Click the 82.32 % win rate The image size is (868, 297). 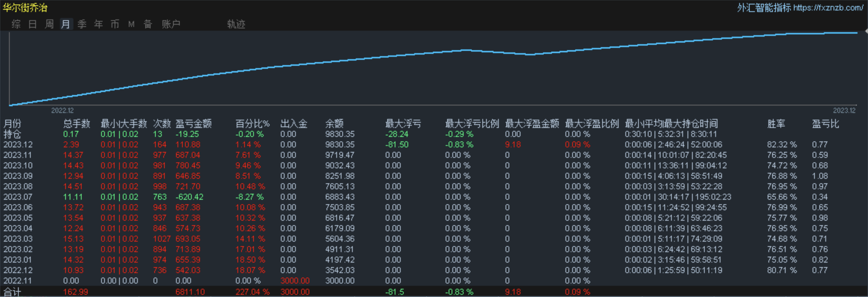pos(782,144)
